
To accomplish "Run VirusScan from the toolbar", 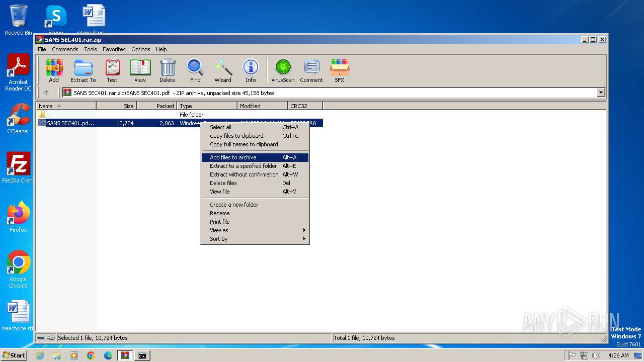I will [x=283, y=70].
